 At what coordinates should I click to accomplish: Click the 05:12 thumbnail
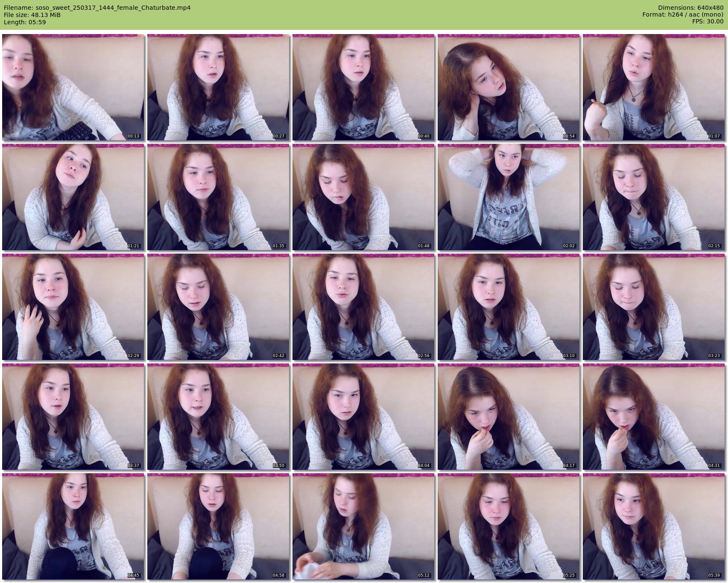click(x=364, y=526)
